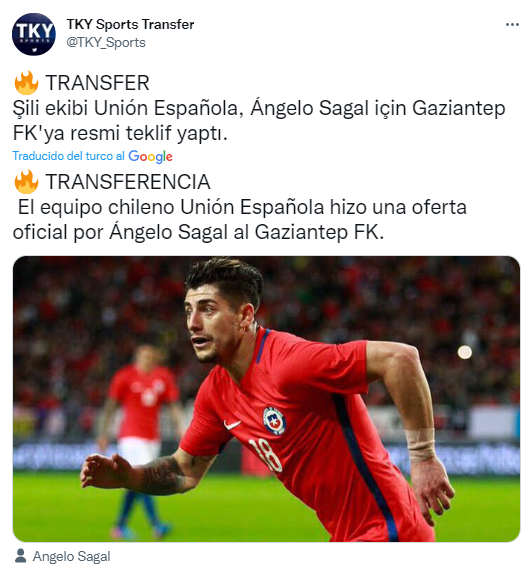Screen dimensions: 531x571
Task: Click the fire emoji beside TRANSFERENCIA
Action: (26, 182)
